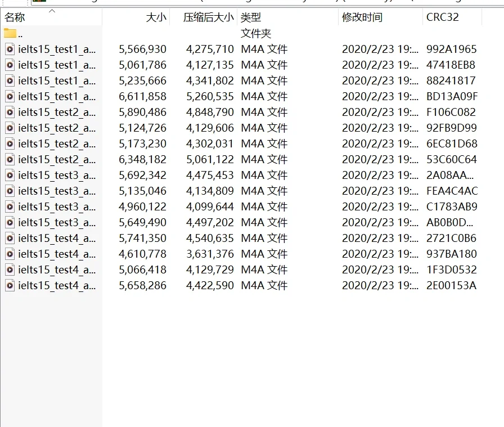The image size is (504, 427).
Task: Sort list by the CRC32 column header
Action: pos(452,17)
